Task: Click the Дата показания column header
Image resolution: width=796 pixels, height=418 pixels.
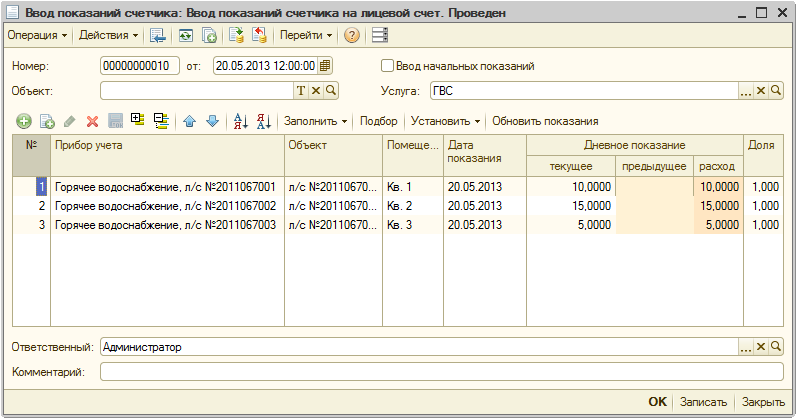Action: pyautogui.click(x=485, y=155)
